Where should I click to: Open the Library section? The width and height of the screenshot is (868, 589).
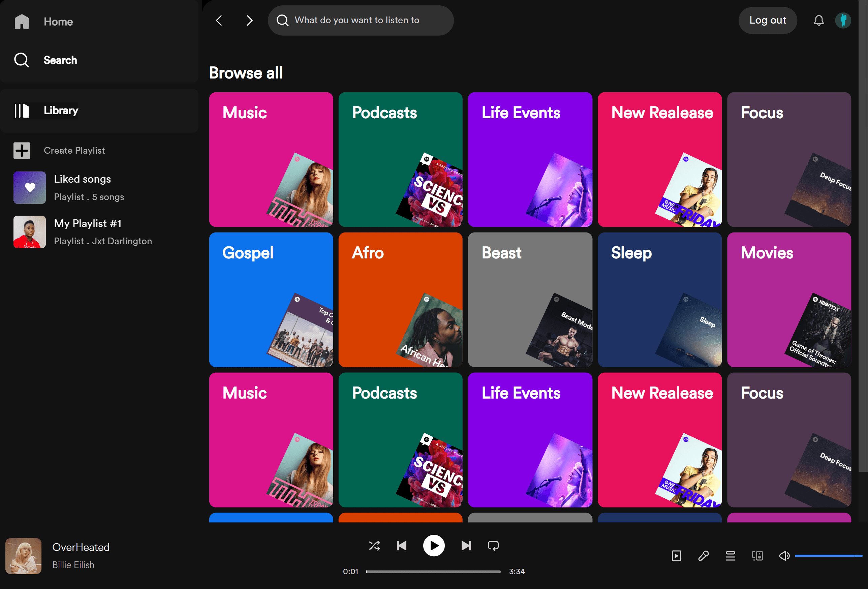point(61,111)
